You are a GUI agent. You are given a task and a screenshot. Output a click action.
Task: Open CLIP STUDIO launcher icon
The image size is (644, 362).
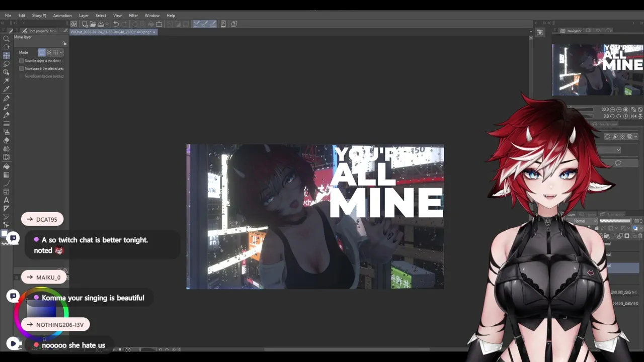pyautogui.click(x=74, y=24)
